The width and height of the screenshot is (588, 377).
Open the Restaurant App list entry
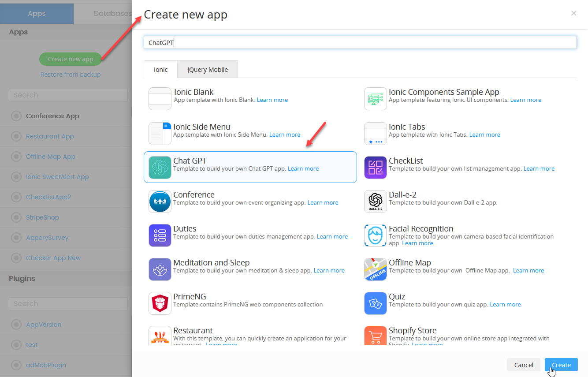(50, 136)
